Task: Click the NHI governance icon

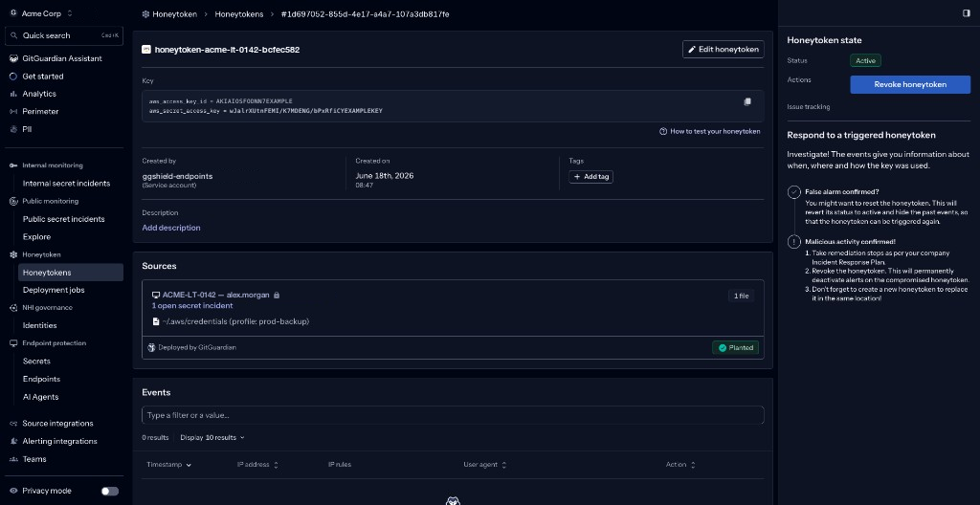Action: (x=13, y=308)
